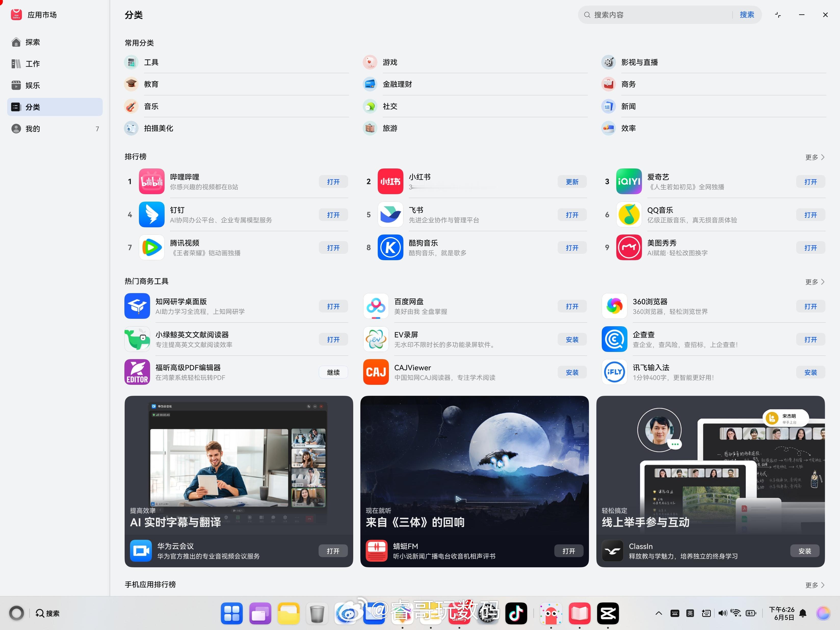Viewport: 840px width, 630px height.
Task: Open the notification bell in system tray
Action: coord(803,613)
